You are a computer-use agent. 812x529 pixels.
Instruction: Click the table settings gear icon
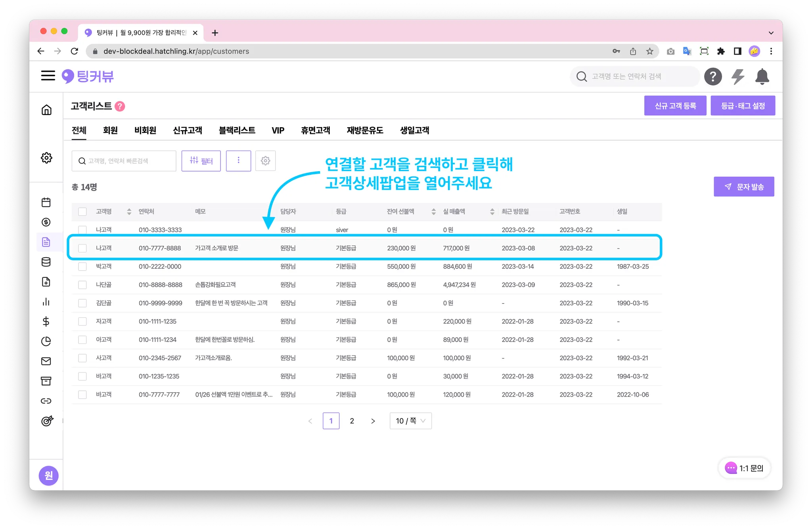tap(265, 160)
